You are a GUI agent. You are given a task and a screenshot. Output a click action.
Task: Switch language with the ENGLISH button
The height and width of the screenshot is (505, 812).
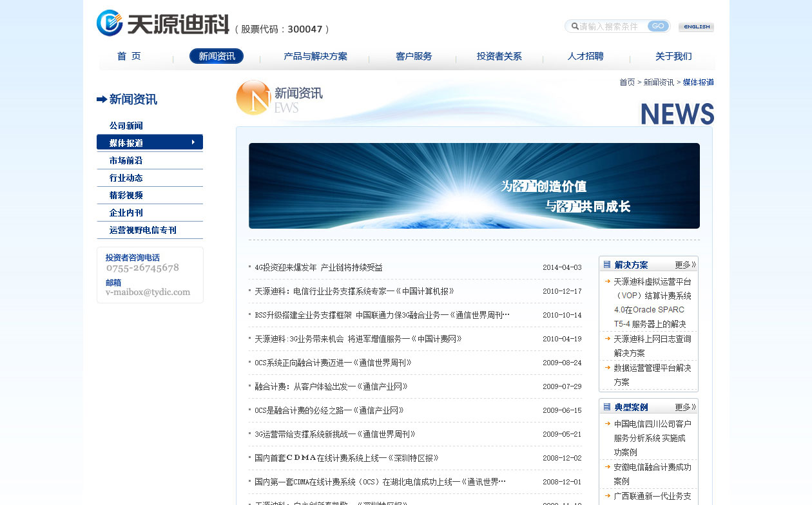pyautogui.click(x=696, y=27)
